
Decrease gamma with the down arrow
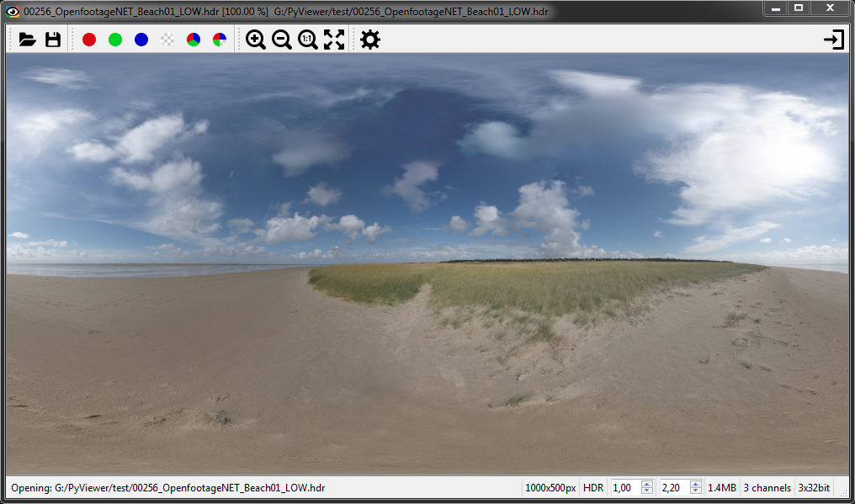click(x=695, y=491)
